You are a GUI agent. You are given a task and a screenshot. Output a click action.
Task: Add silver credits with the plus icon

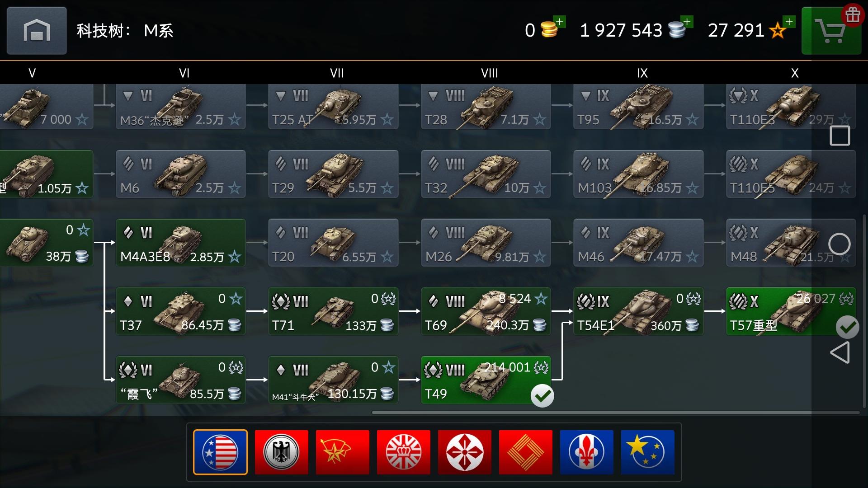tap(687, 22)
